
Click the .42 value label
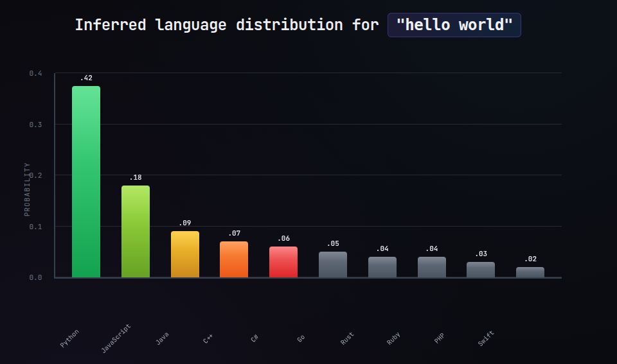[86, 78]
